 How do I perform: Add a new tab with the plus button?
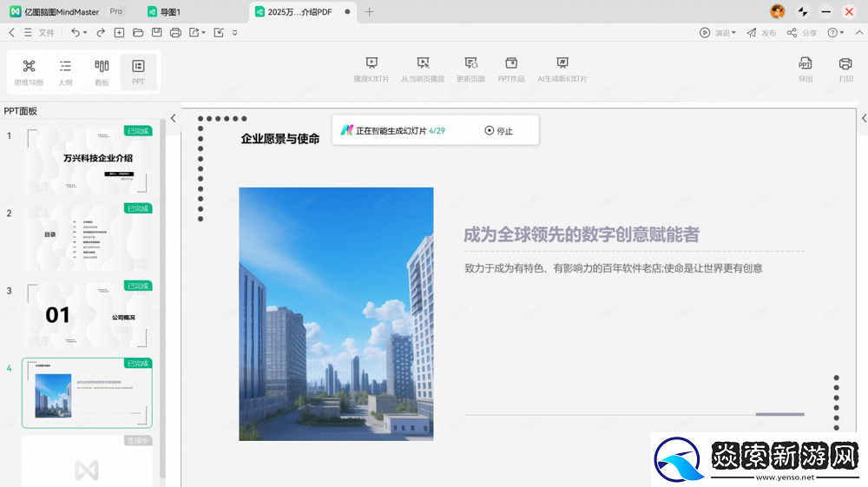(x=369, y=11)
